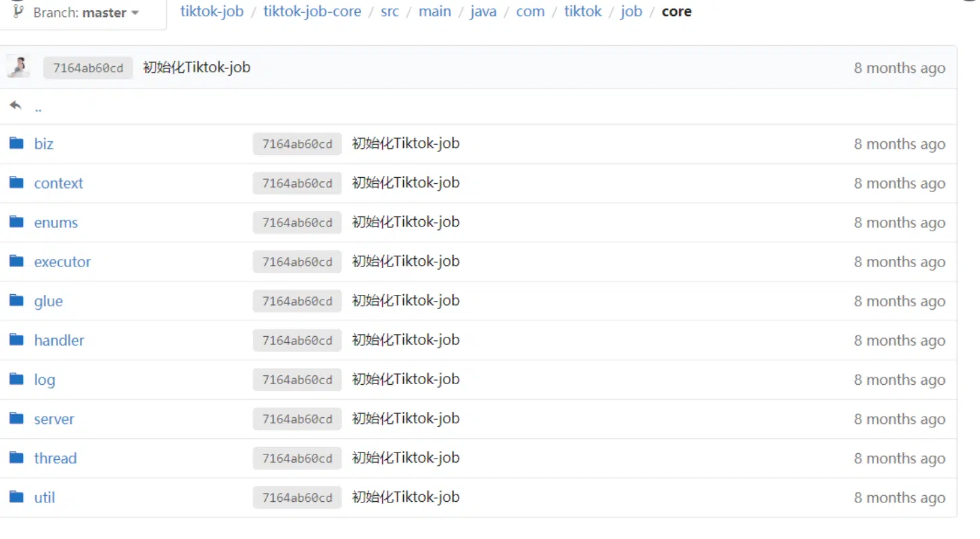This screenshot has height=539, width=980.
Task: Open commit hash in the handler row
Action: pyautogui.click(x=298, y=340)
